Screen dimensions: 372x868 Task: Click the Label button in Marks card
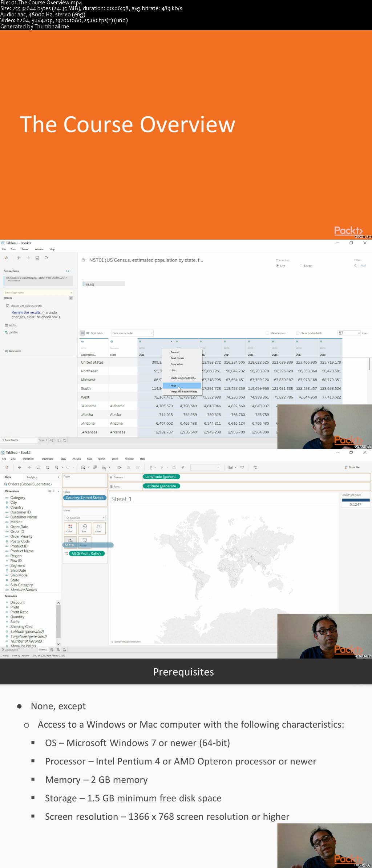pos(99,528)
